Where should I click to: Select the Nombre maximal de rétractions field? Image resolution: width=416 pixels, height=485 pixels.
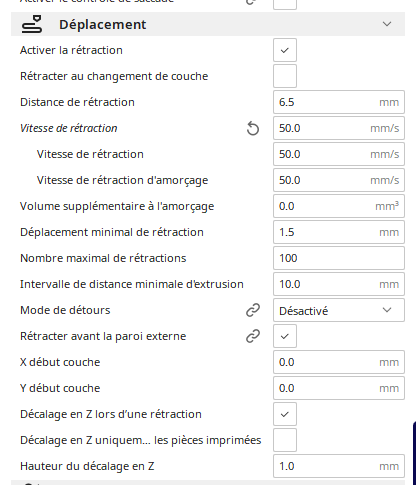click(x=339, y=258)
